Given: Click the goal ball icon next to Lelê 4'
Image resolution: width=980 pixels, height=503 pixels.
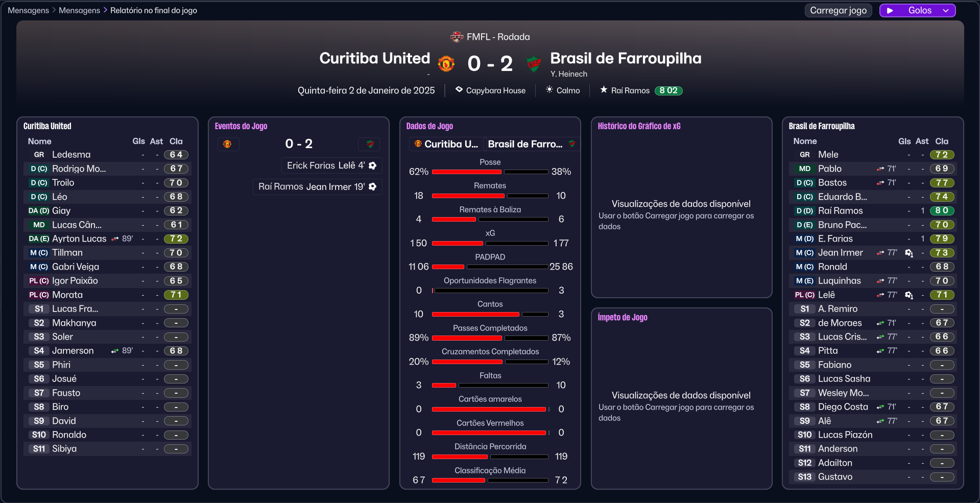Looking at the screenshot, I should click(x=373, y=165).
